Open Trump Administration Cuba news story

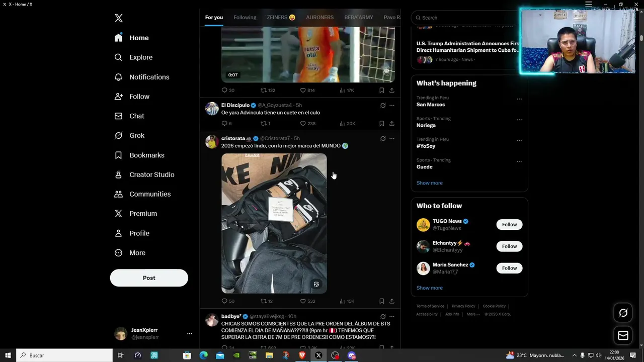click(468, 47)
